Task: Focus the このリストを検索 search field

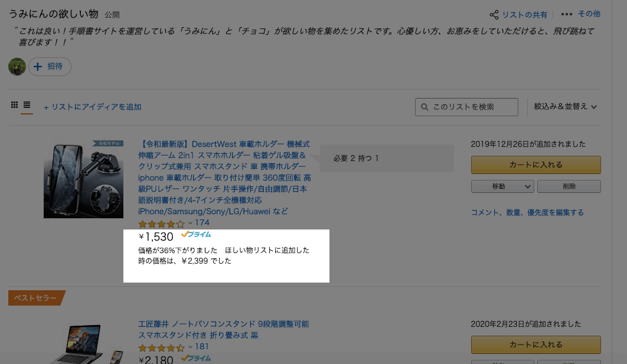Action: [x=472, y=107]
